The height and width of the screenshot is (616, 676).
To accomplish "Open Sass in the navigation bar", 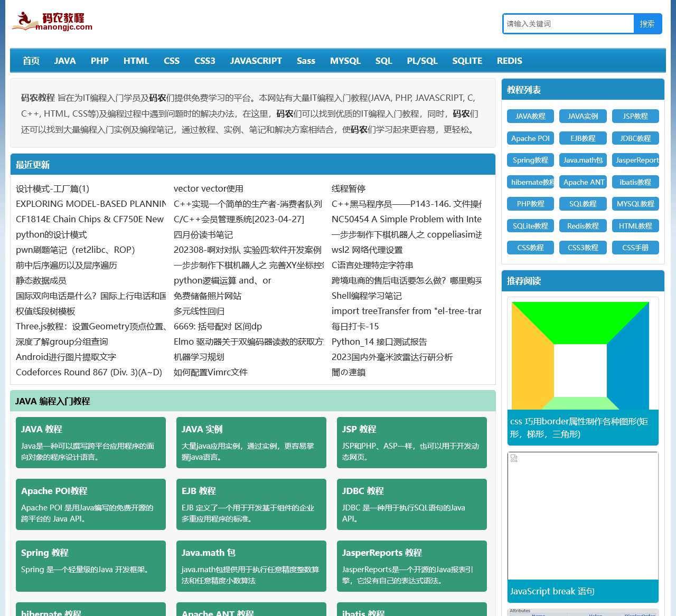I will point(306,61).
